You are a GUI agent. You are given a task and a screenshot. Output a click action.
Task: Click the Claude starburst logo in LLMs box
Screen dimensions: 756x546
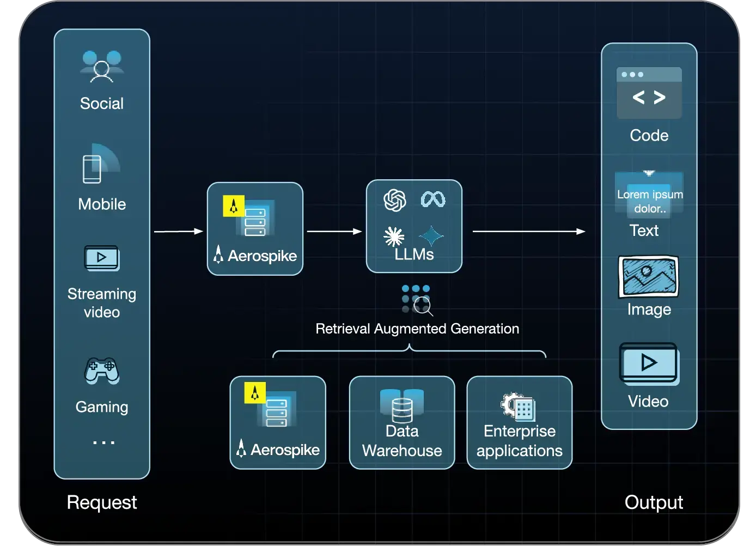click(x=394, y=236)
